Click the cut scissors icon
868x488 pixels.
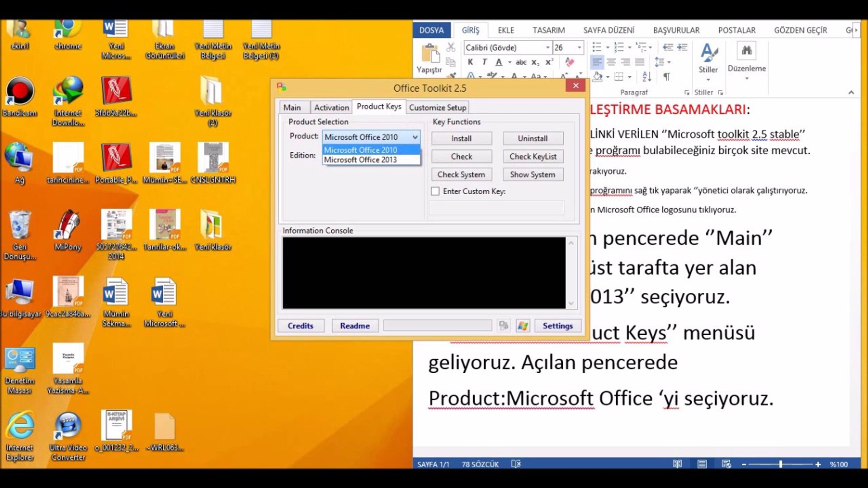point(451,47)
